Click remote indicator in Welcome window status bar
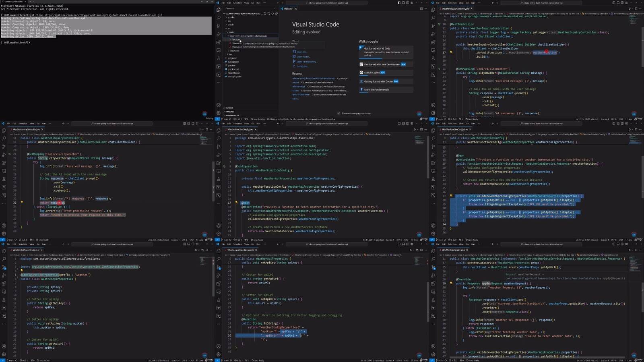The height and width of the screenshot is (362, 644). pyautogui.click(x=217, y=119)
